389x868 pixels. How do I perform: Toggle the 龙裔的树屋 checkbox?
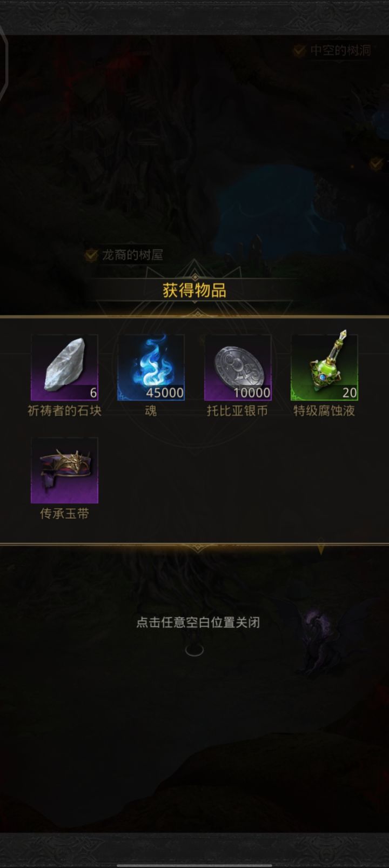click(91, 255)
